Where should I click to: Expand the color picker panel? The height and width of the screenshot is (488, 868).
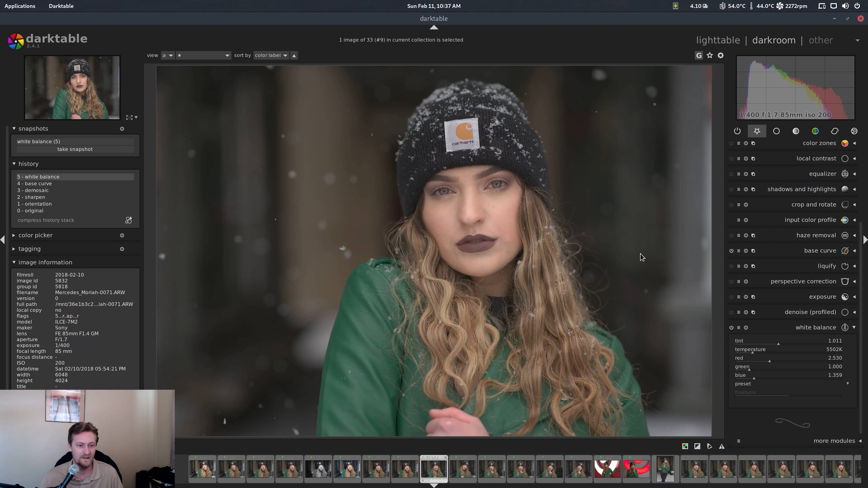(x=35, y=235)
